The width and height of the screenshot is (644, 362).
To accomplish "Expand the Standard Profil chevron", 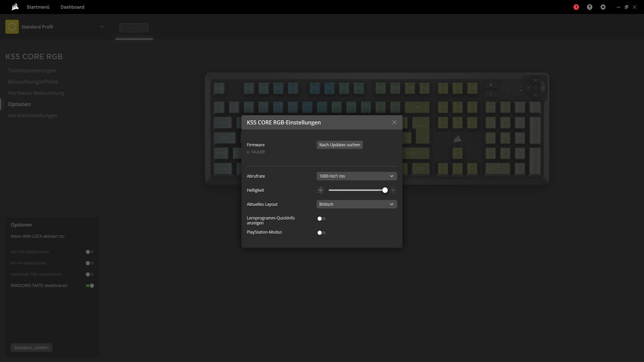I will [x=102, y=27].
